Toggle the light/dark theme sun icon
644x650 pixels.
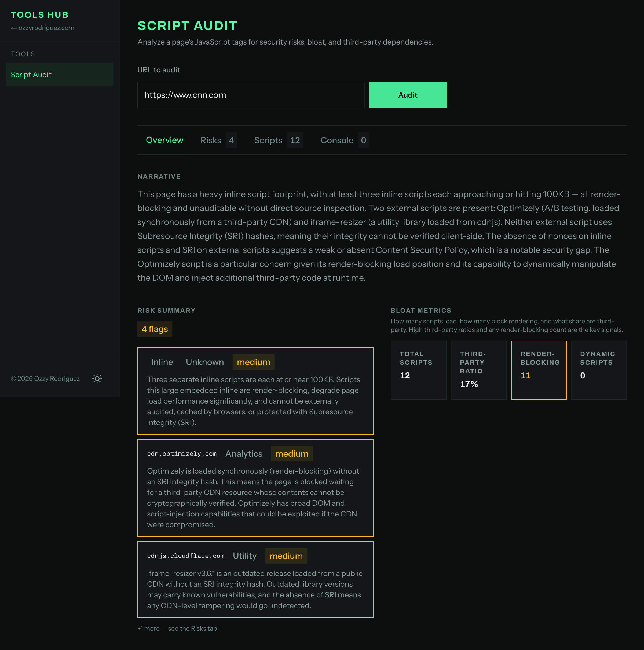tap(97, 378)
